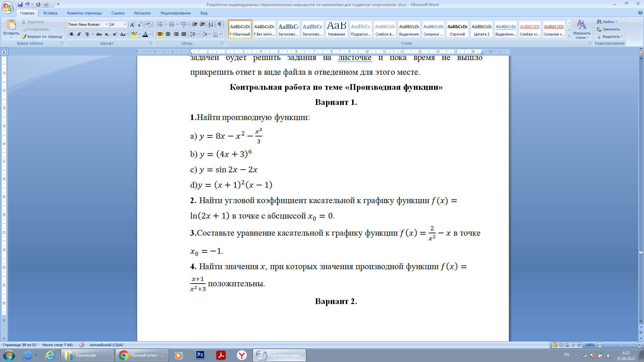Switch to the Рецензирование tab
Viewport: 644px width, 362px height.
click(x=175, y=13)
